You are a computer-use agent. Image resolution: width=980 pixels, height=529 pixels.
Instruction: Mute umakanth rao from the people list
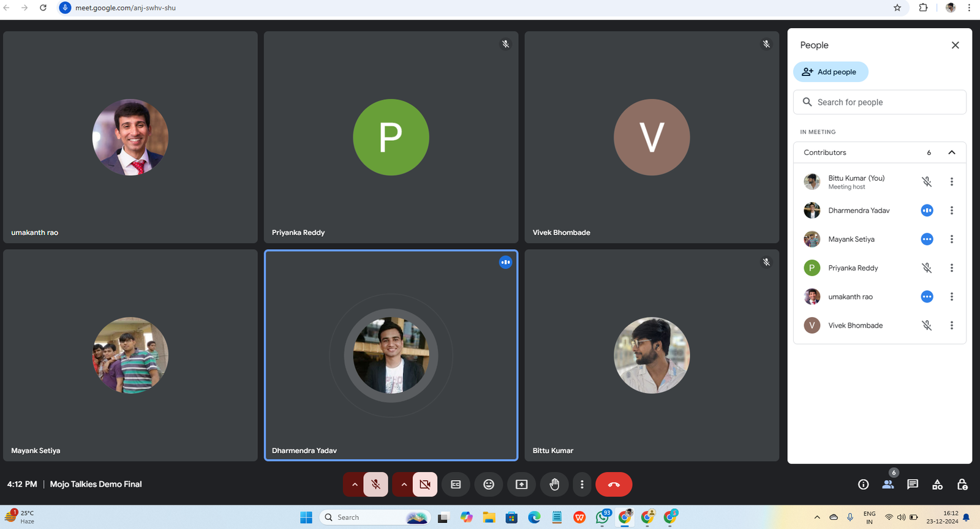pyautogui.click(x=927, y=297)
